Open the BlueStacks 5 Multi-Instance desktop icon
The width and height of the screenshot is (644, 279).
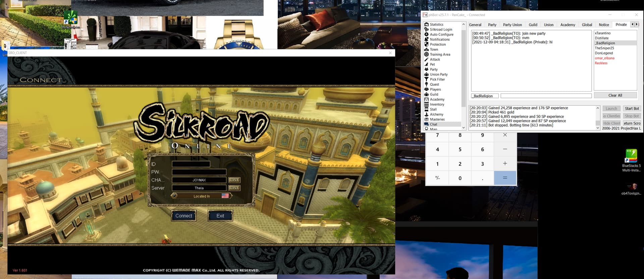point(631,156)
